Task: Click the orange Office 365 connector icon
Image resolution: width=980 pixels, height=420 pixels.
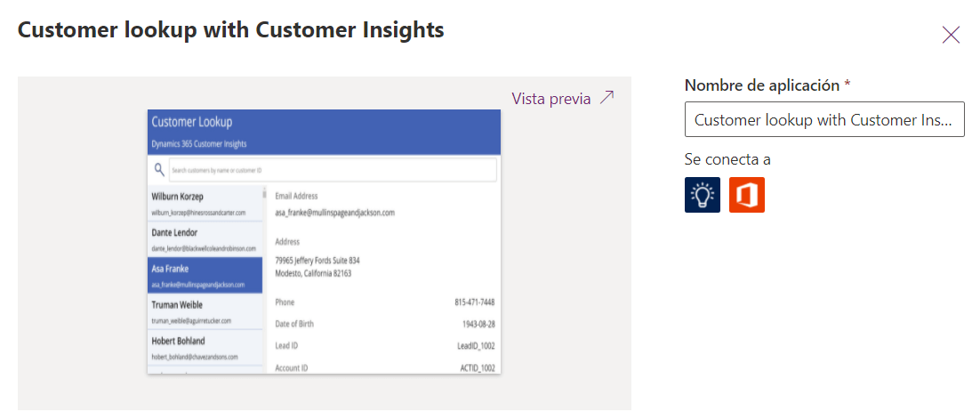Action: tap(747, 195)
